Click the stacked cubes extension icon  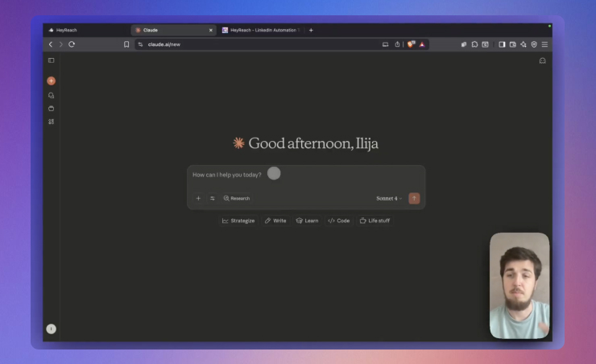(464, 44)
